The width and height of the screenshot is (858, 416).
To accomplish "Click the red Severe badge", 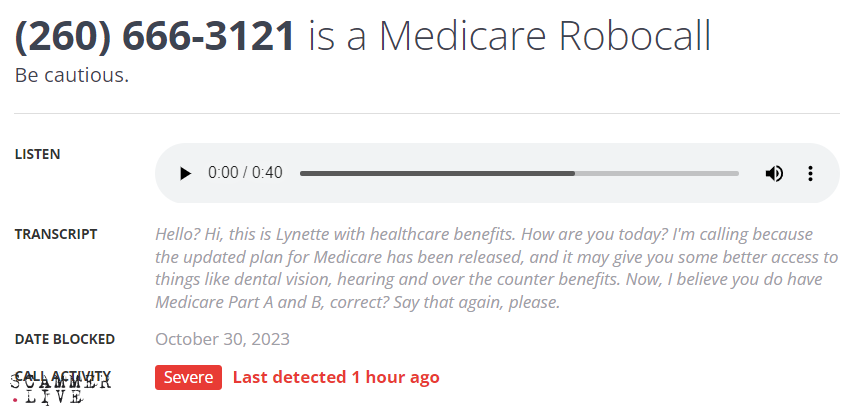I will pos(188,377).
